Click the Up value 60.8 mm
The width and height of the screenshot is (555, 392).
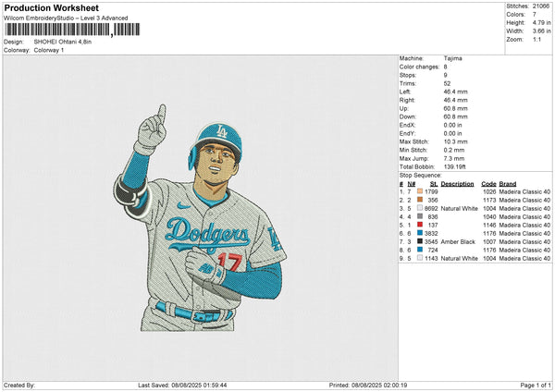pos(455,108)
